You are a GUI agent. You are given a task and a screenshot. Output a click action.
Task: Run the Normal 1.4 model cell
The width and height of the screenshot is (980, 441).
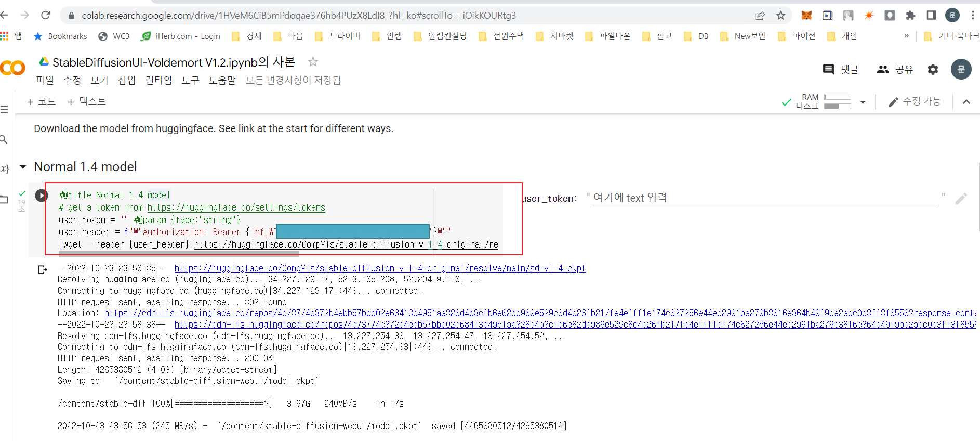pyautogui.click(x=42, y=196)
